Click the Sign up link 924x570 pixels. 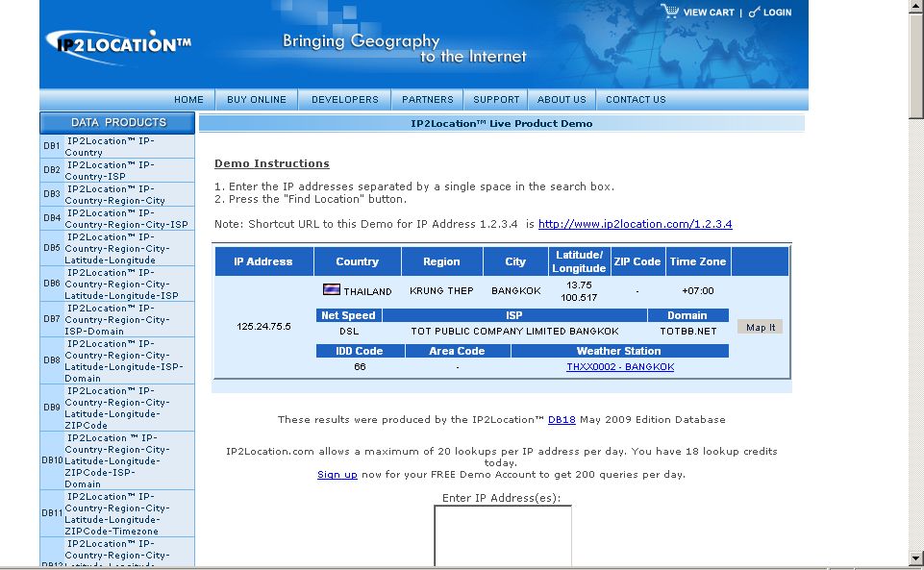pyautogui.click(x=337, y=475)
